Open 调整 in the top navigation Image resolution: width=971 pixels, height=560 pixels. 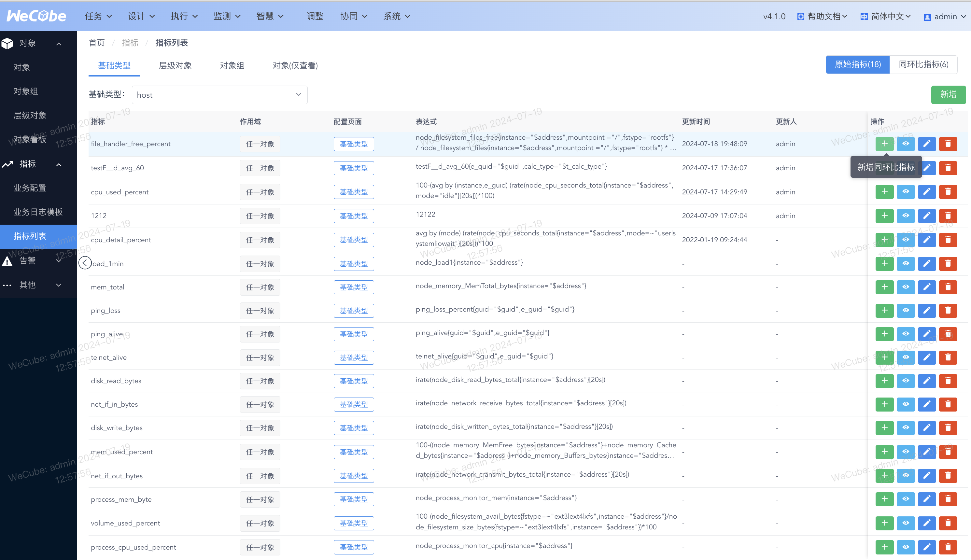pos(315,16)
